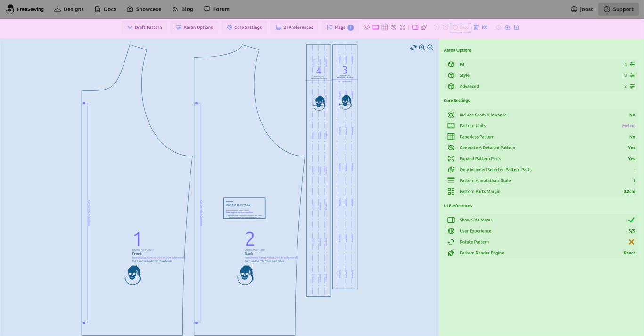644x336 pixels.
Task: Open the Aaron Options menu in toolbar
Action: [194, 27]
